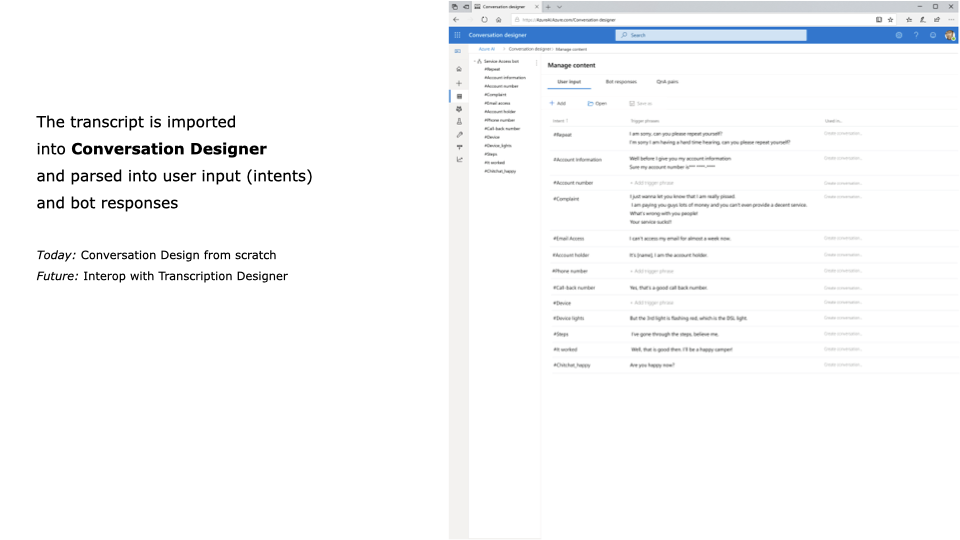The width and height of the screenshot is (960, 540).
Task: Switch to the Bot responses tab
Action: pyautogui.click(x=621, y=81)
